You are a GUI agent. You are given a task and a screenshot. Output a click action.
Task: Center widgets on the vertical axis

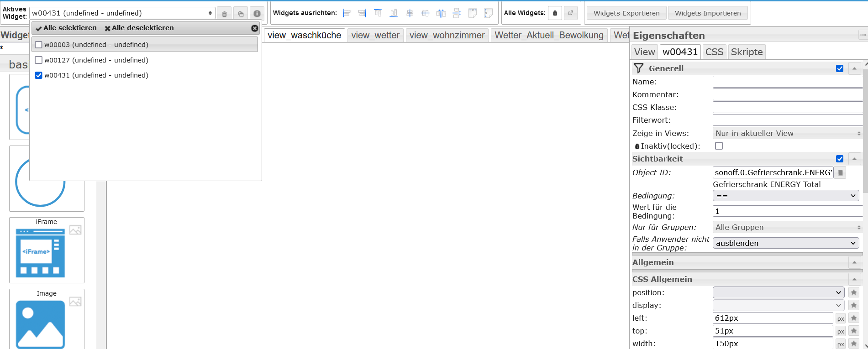(410, 13)
